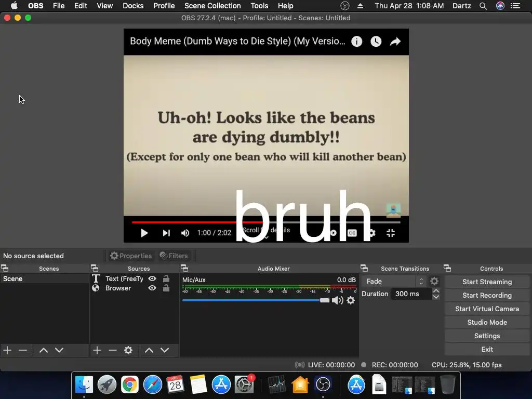The image size is (532, 399).
Task: Pop out the Sources dock icon
Action: 95,269
